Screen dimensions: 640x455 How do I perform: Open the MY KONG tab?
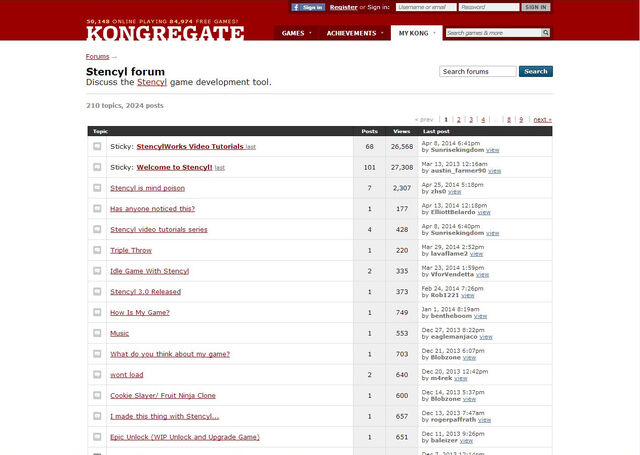point(416,33)
